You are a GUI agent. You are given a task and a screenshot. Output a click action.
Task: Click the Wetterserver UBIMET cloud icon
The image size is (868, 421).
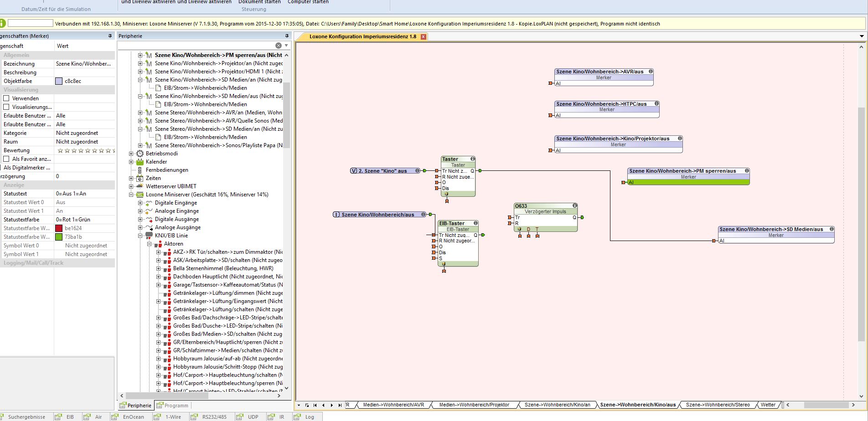point(140,186)
